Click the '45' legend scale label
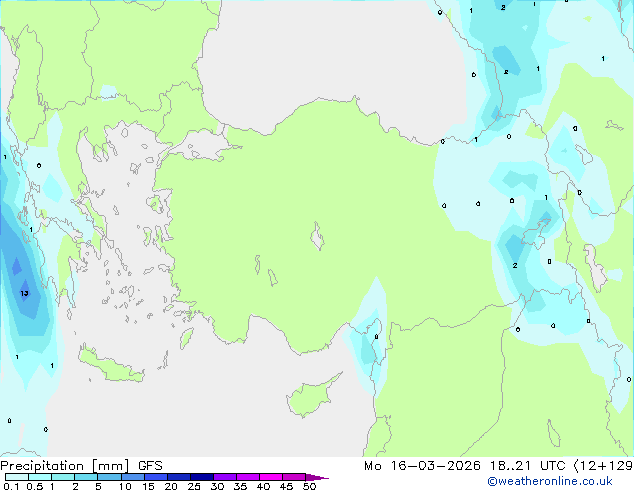This screenshot has height=490, width=634. [286, 486]
